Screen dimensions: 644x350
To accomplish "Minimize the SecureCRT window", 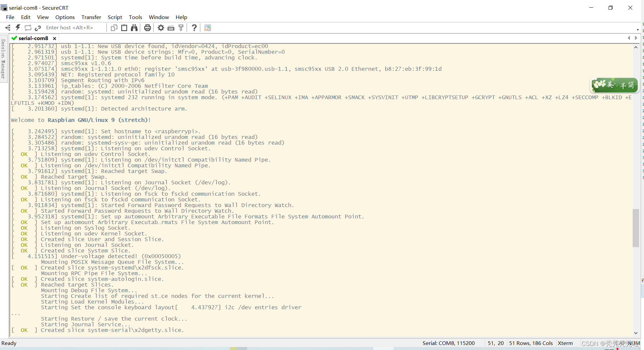I will pyautogui.click(x=591, y=8).
